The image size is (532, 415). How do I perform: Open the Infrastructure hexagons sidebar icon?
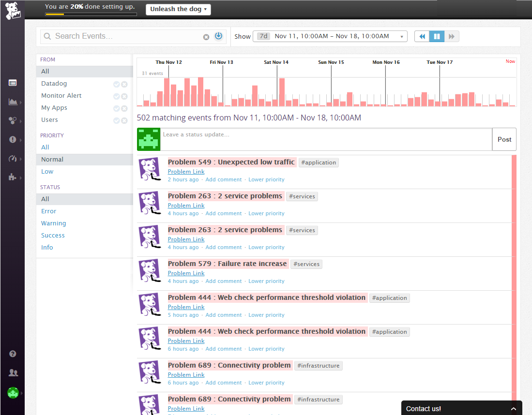pyautogui.click(x=13, y=120)
